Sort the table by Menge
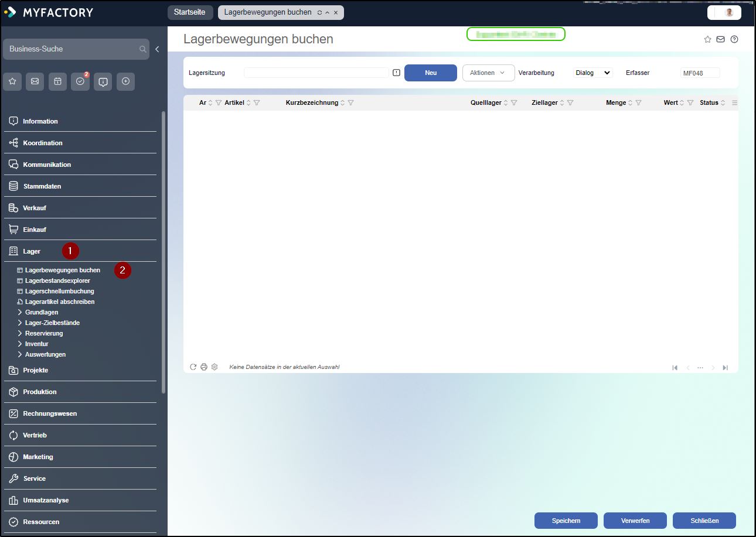 coord(630,103)
